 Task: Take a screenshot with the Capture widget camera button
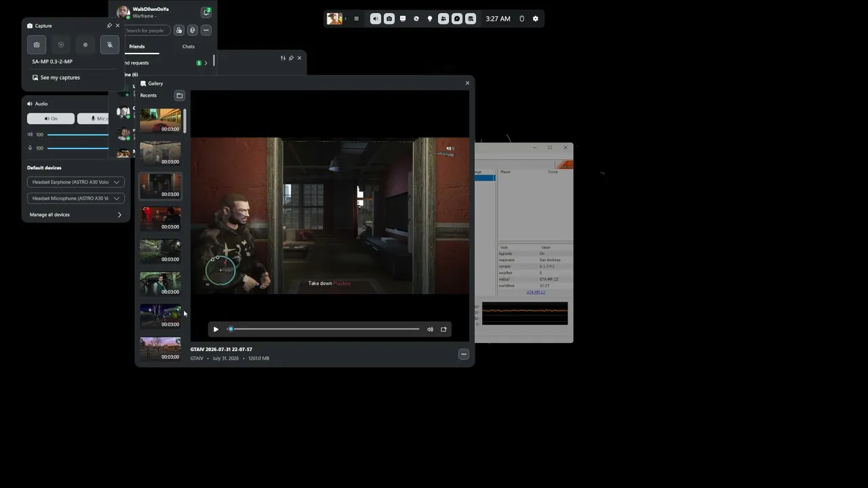[x=37, y=45]
